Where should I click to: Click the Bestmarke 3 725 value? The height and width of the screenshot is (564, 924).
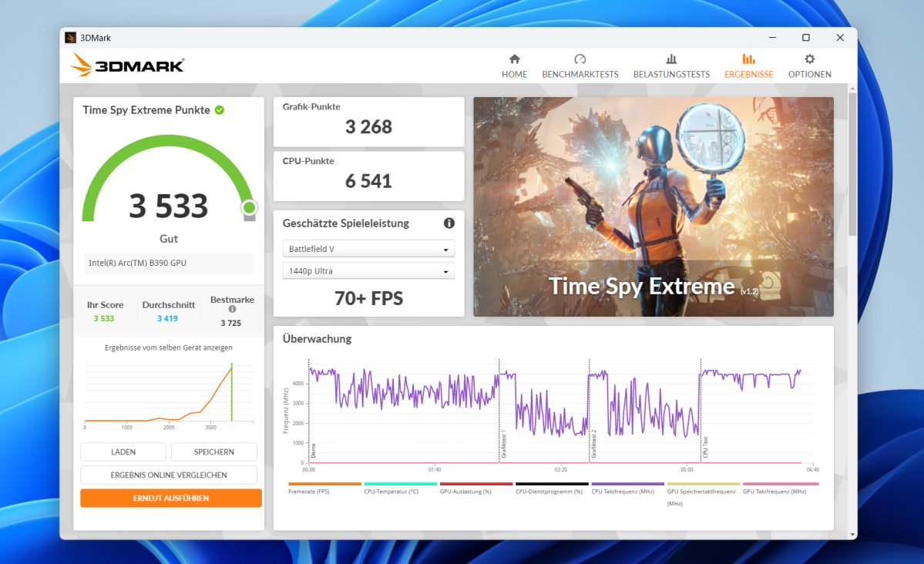point(231,323)
